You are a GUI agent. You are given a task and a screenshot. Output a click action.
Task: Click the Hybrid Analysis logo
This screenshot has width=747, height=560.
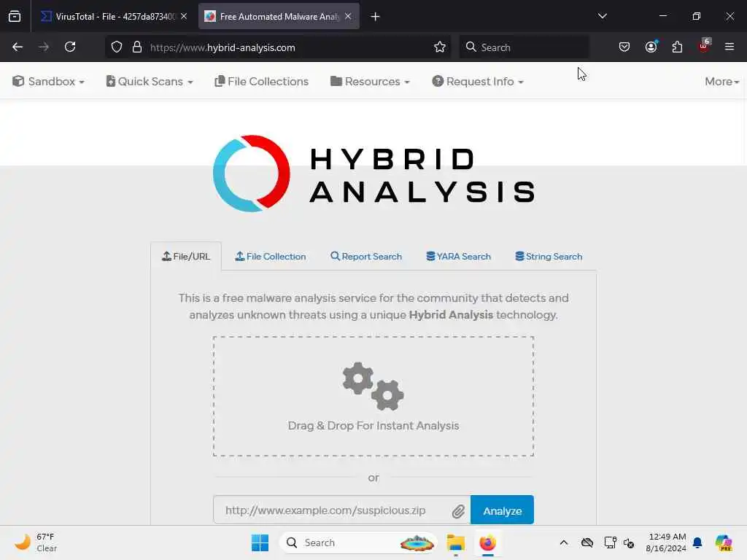coord(373,174)
